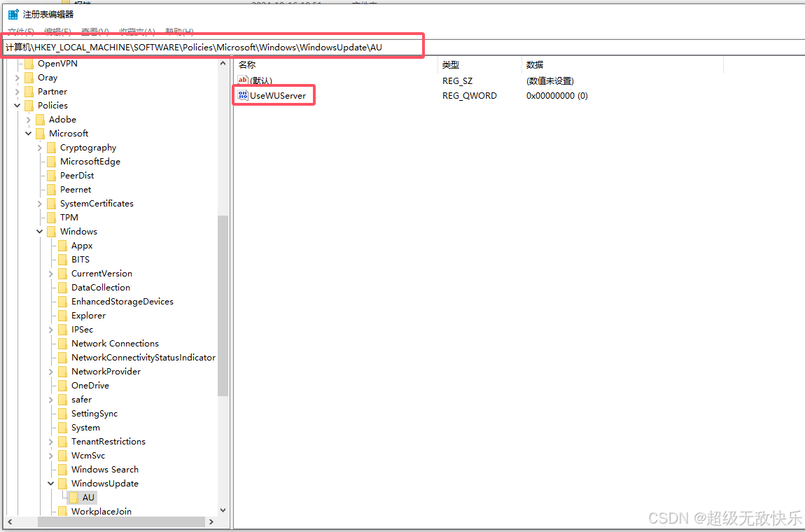Click the 'ab' string icon of the (默认) value
The height and width of the screenshot is (532, 805).
click(x=243, y=80)
